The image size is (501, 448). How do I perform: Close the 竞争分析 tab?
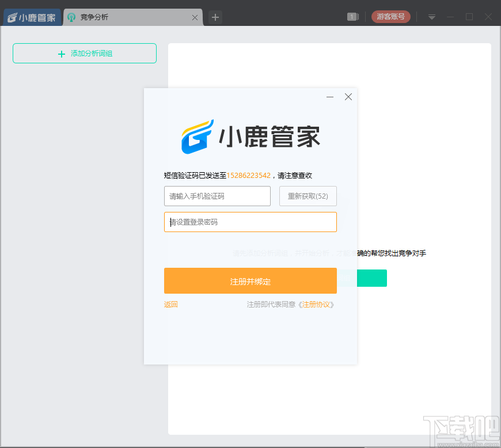pyautogui.click(x=195, y=17)
